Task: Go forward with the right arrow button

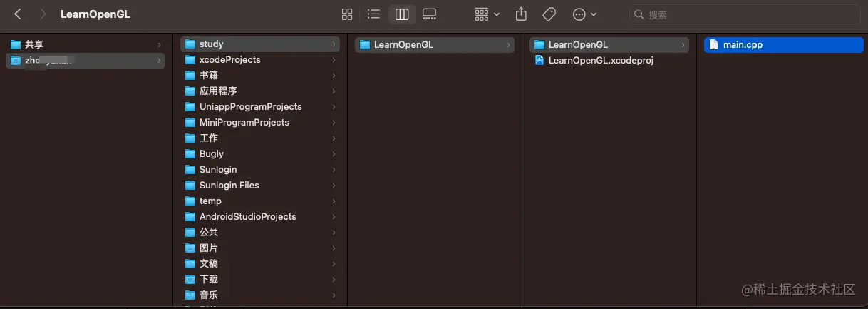Action: (43, 14)
